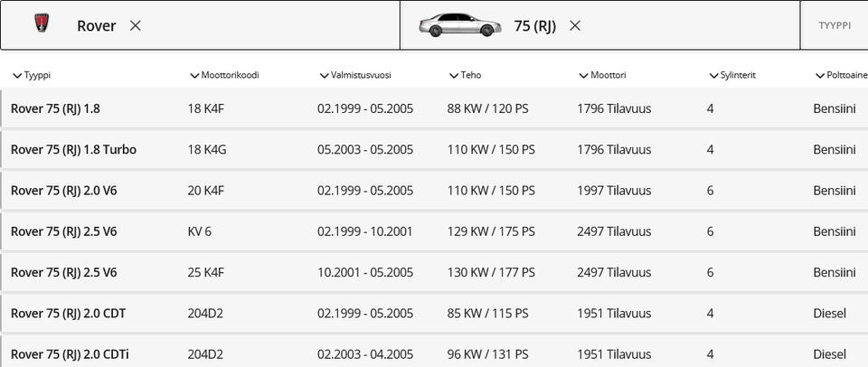The width and height of the screenshot is (868, 367).
Task: Click the Rover 75 car thumbnail
Action: tap(460, 25)
